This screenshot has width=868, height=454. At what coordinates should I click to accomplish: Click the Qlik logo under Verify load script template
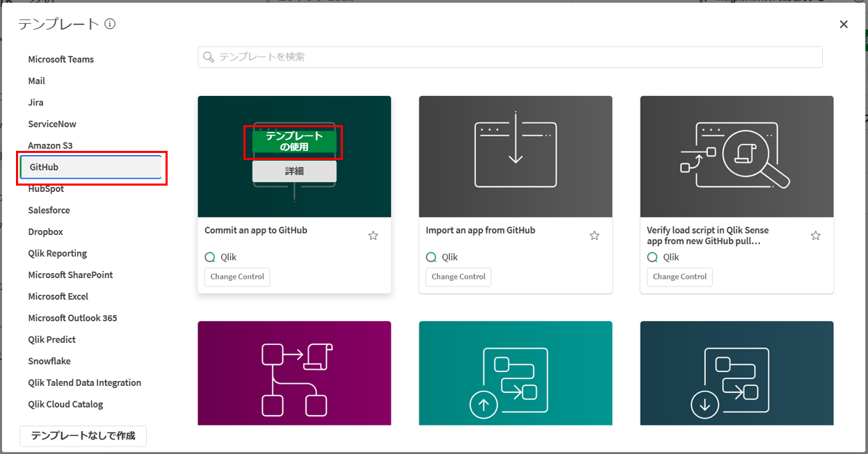point(652,257)
